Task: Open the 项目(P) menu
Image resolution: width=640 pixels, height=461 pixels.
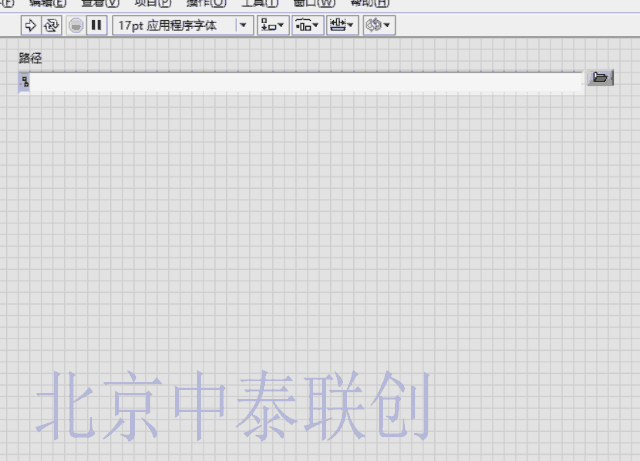Action: click(153, 3)
